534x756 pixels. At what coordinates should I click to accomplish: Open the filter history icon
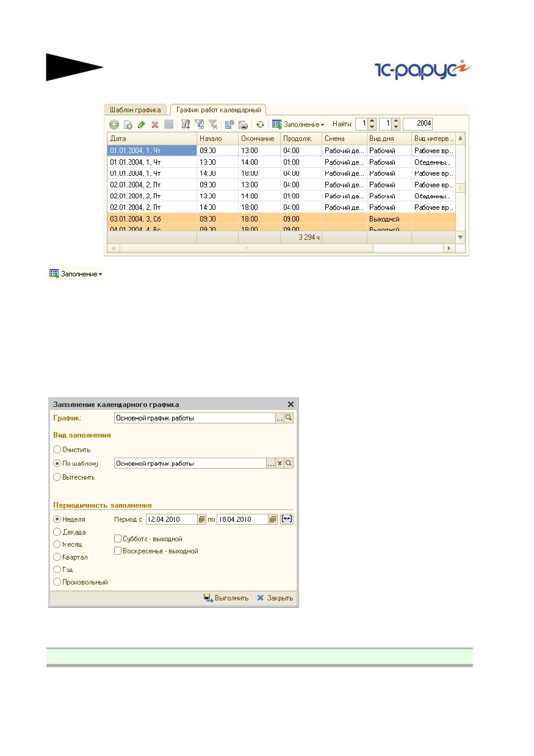[x=199, y=124]
